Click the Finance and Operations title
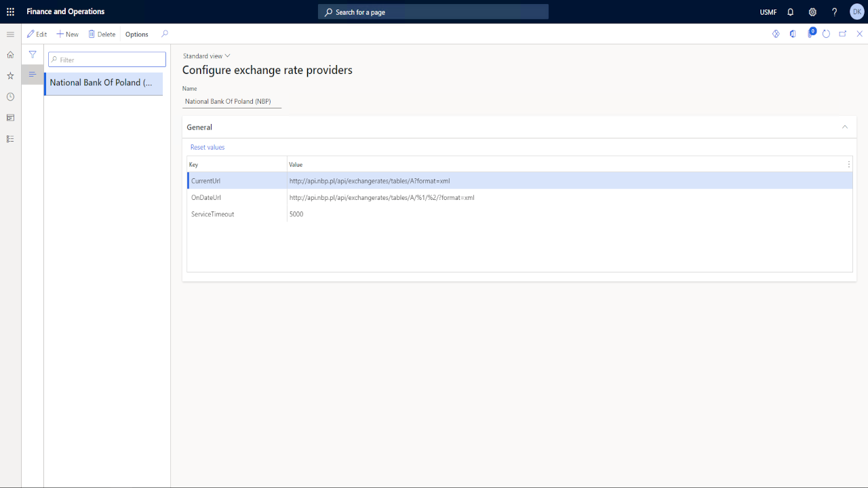 coord(66,12)
